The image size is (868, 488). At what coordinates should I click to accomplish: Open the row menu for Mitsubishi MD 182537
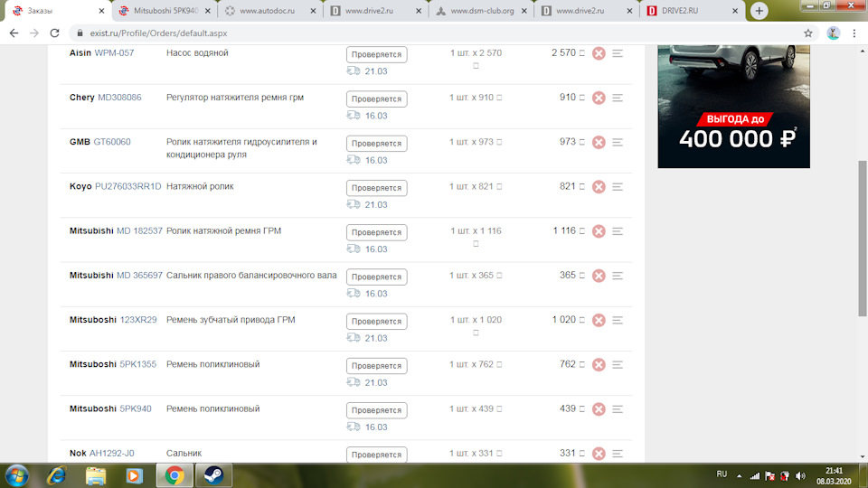618,231
